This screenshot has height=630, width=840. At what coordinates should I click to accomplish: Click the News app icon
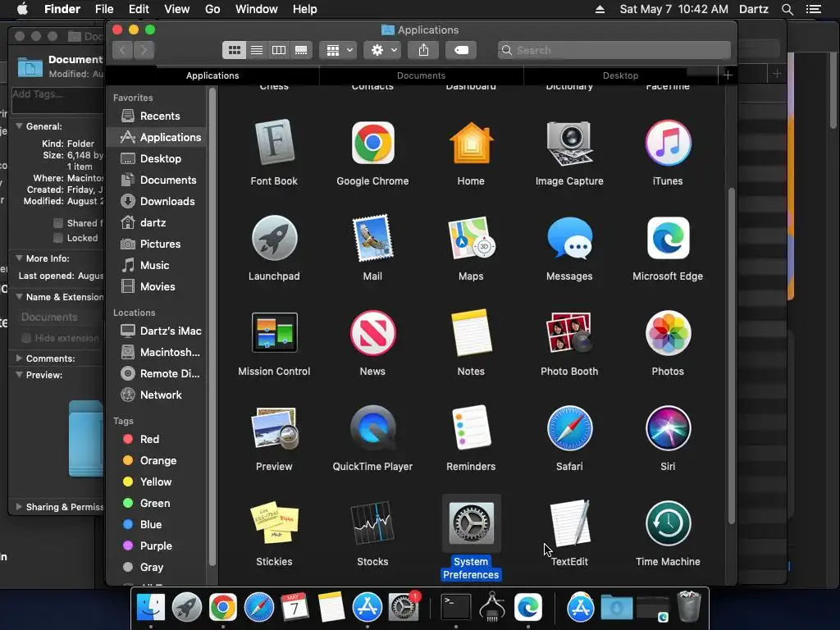coord(373,333)
